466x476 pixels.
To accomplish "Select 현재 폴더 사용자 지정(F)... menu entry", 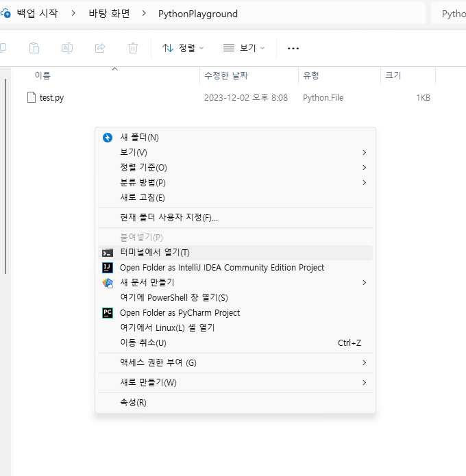I will (236, 218).
